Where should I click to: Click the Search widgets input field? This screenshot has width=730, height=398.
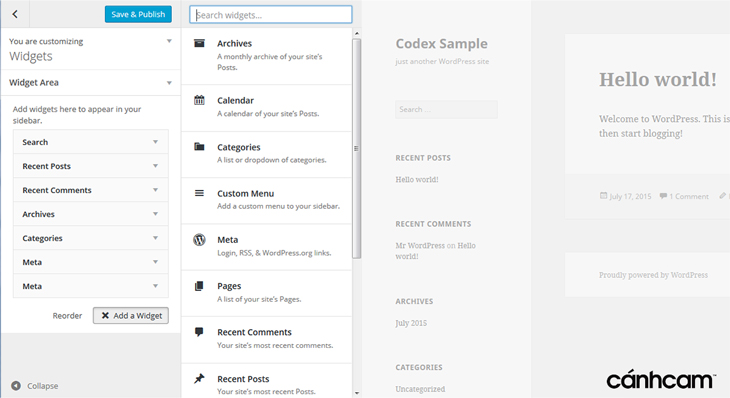[x=270, y=14]
